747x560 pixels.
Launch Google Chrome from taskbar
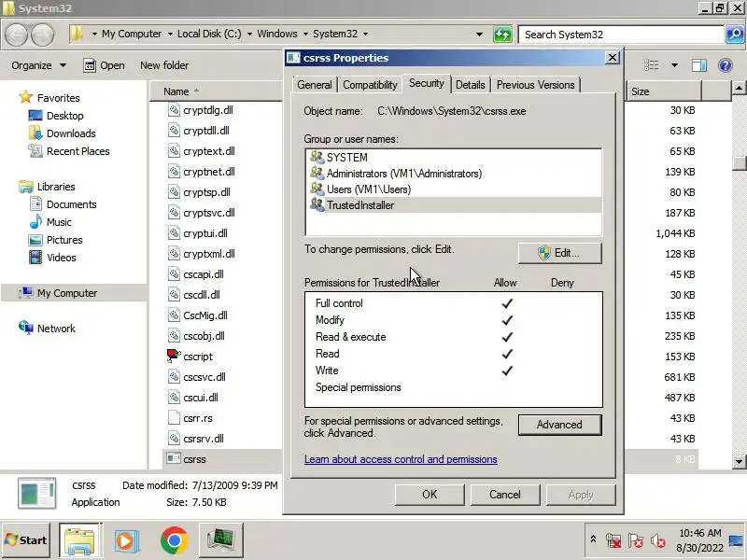coord(174,540)
